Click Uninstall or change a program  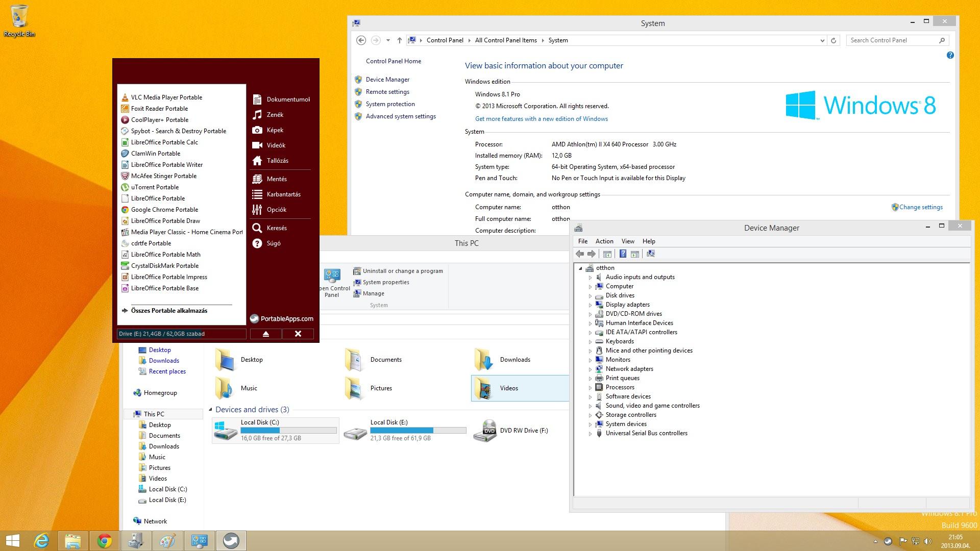398,271
